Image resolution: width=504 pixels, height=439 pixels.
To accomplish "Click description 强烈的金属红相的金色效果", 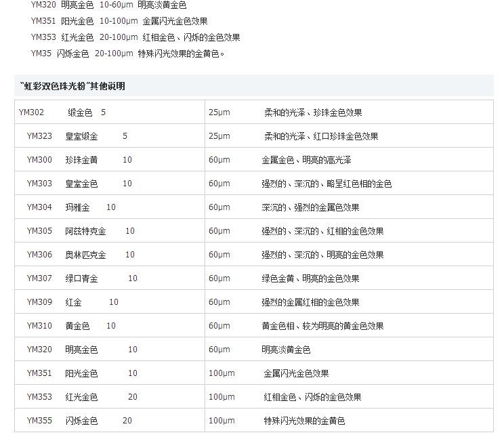I will [x=310, y=302].
